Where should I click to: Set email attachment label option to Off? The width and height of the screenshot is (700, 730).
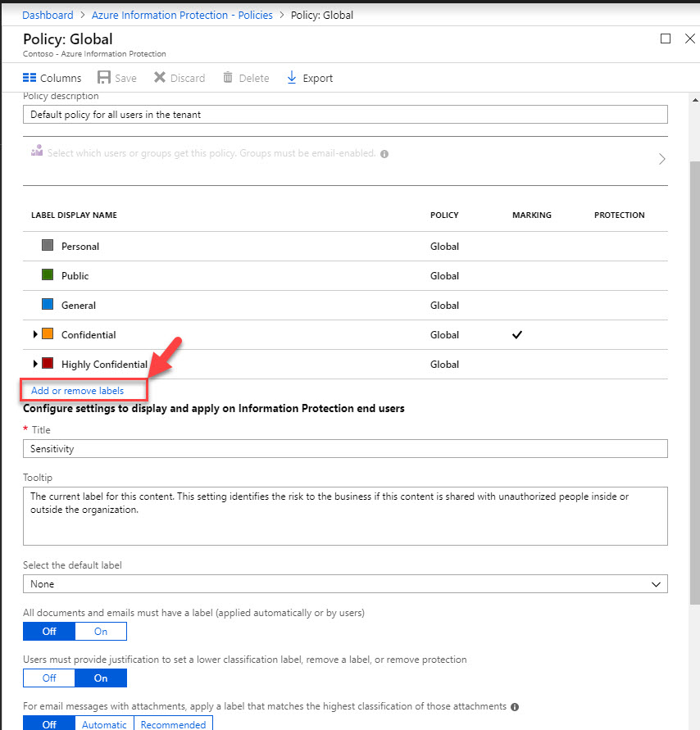point(49,723)
